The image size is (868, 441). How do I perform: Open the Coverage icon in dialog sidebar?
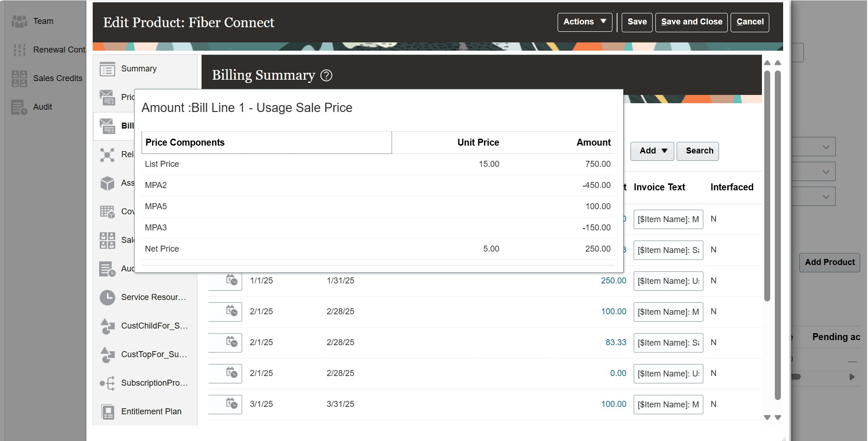pyautogui.click(x=107, y=212)
